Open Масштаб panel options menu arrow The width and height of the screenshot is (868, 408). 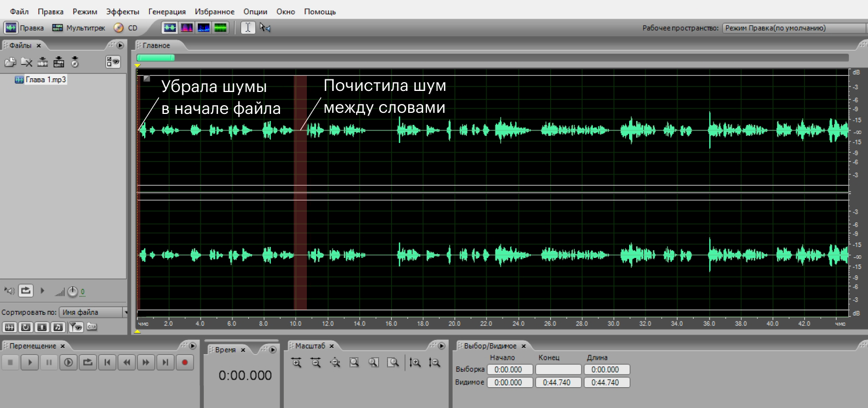pos(441,346)
